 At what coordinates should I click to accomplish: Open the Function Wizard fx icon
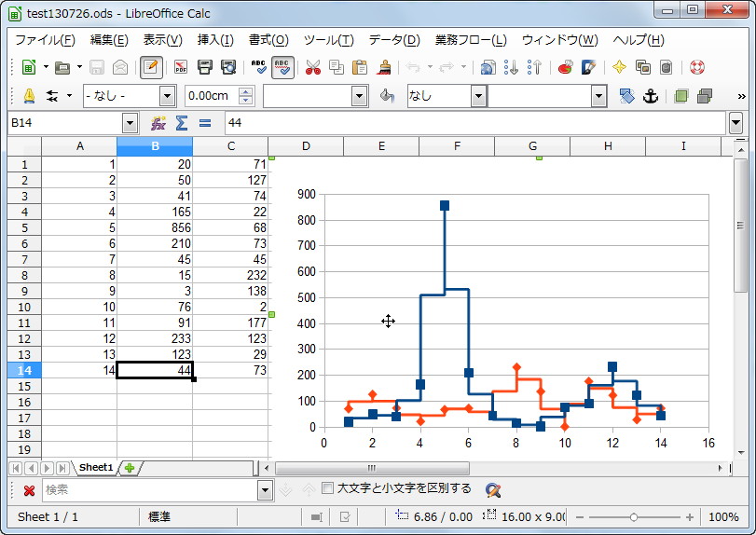[158, 123]
